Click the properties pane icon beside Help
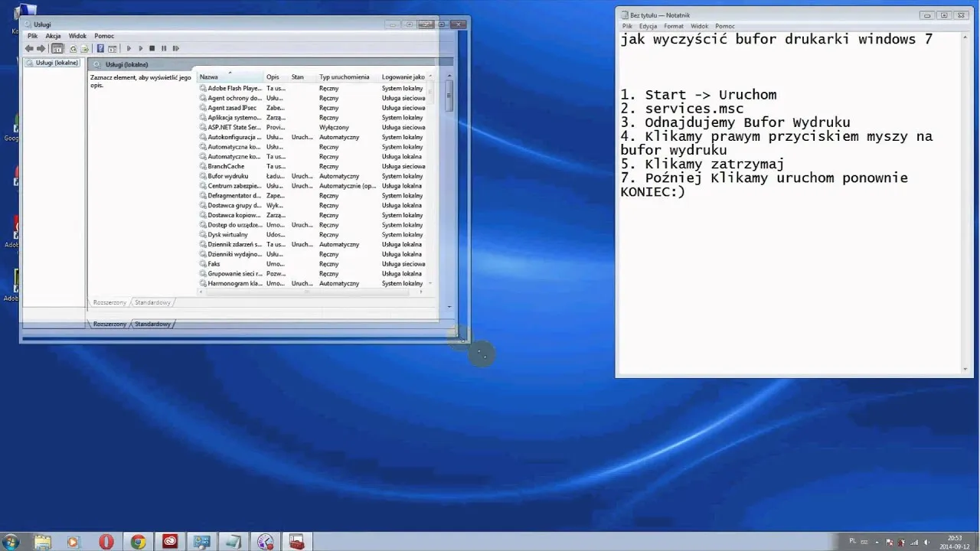 (112, 48)
